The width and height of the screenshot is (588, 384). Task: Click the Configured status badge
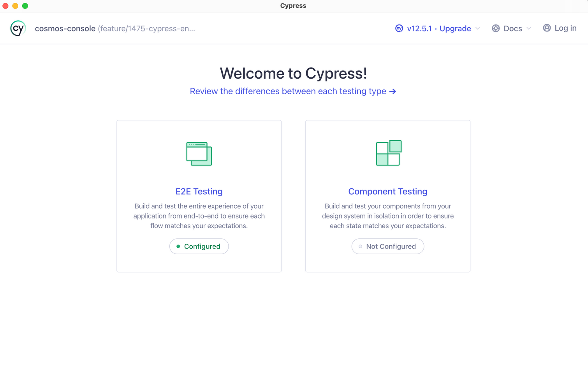pos(199,246)
